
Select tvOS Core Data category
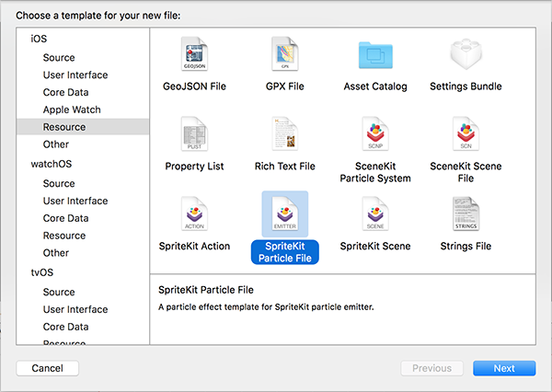tap(65, 327)
